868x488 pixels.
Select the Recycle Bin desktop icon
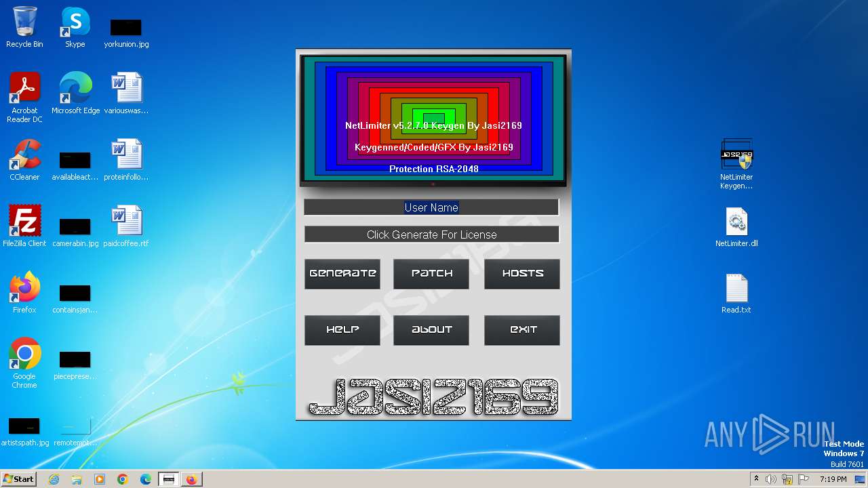24,27
